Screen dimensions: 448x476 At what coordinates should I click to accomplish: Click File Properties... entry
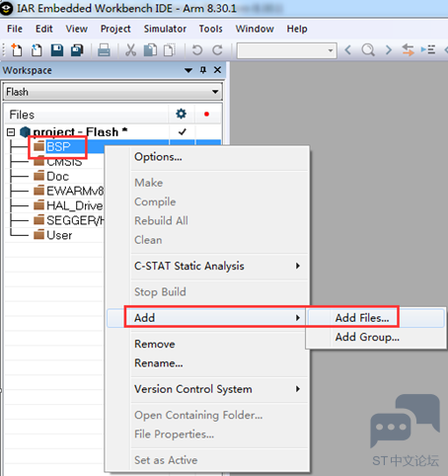(x=207, y=435)
